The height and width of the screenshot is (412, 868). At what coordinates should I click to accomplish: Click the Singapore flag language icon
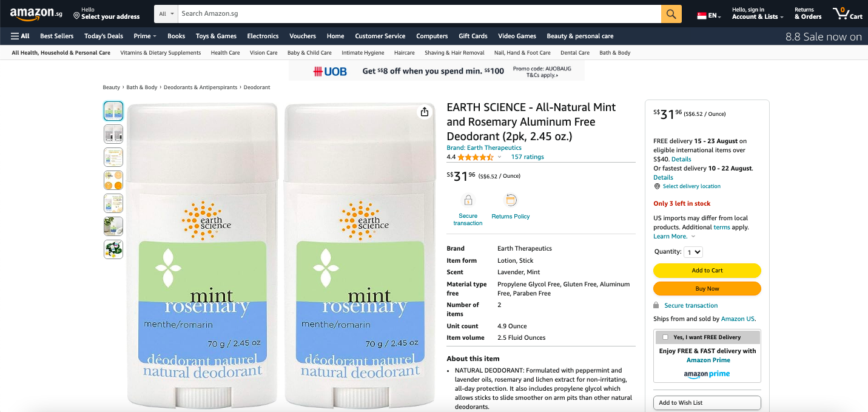coord(702,16)
